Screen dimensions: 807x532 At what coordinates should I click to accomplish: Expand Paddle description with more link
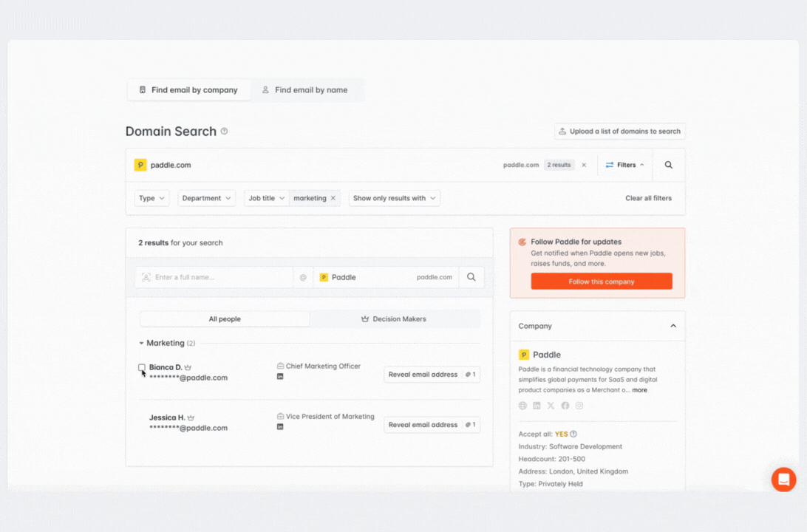click(640, 390)
